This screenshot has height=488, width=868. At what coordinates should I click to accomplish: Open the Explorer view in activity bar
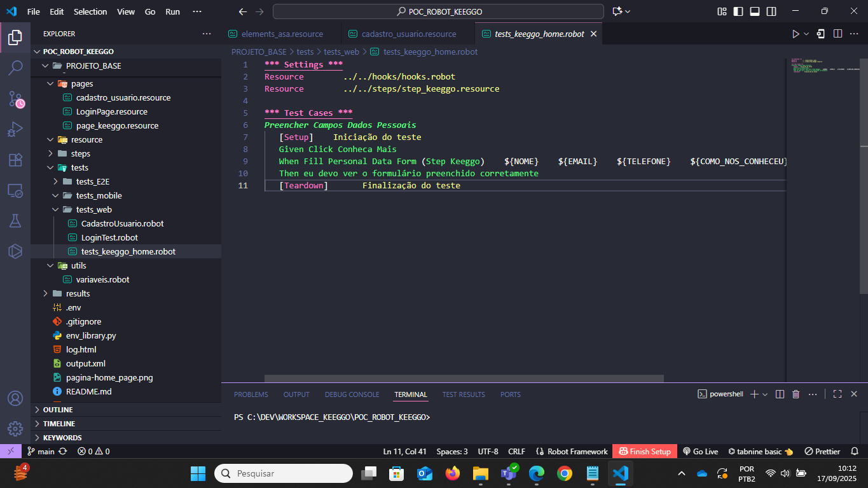coord(15,38)
